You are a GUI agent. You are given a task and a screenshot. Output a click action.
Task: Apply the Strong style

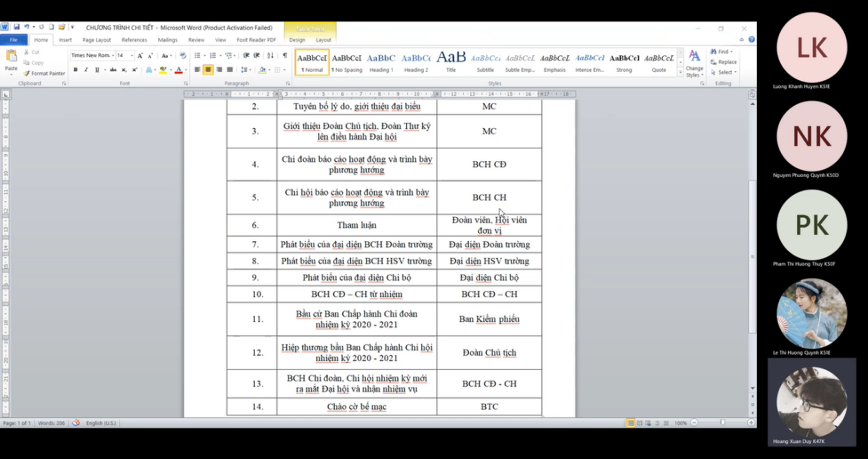pos(624,62)
